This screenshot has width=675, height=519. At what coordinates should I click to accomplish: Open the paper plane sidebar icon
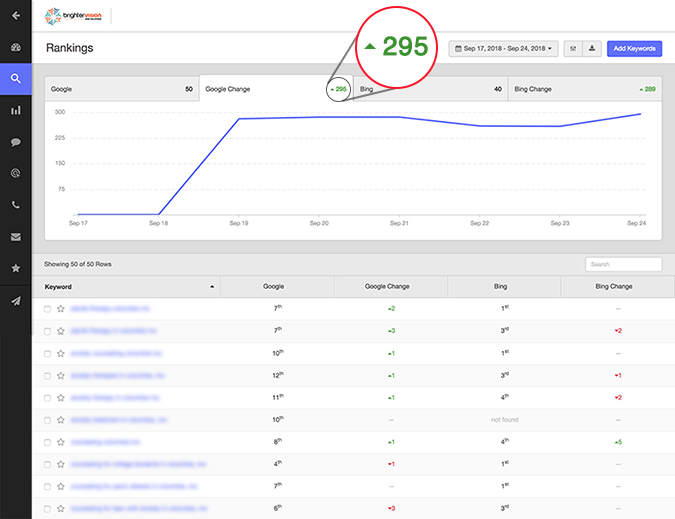[x=16, y=301]
